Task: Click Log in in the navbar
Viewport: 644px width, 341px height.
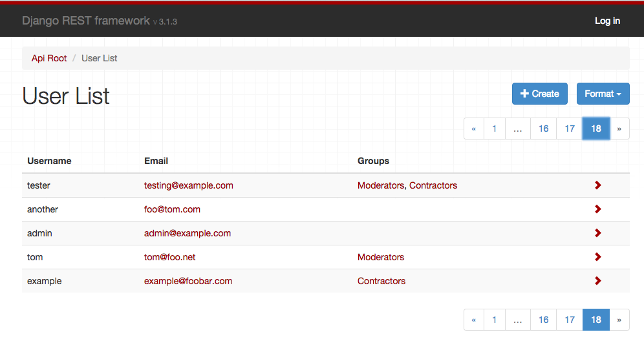Action: coord(607,21)
